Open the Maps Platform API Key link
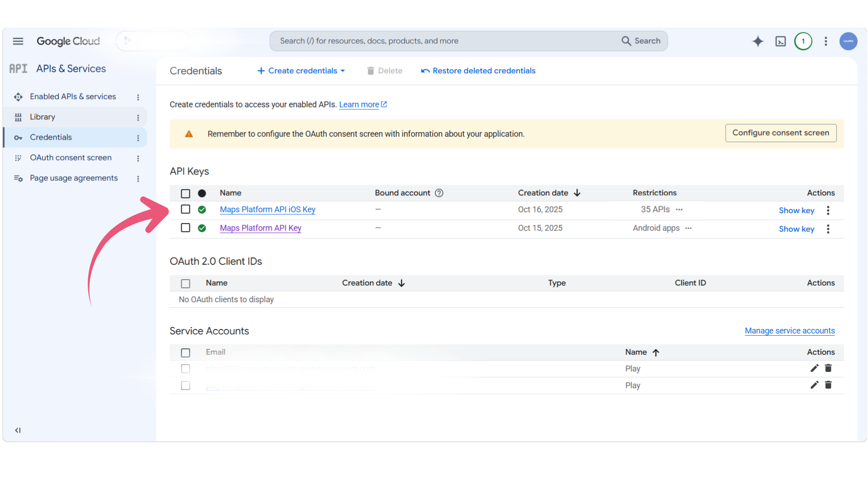Screen dimensions: 868x488 coord(260,228)
